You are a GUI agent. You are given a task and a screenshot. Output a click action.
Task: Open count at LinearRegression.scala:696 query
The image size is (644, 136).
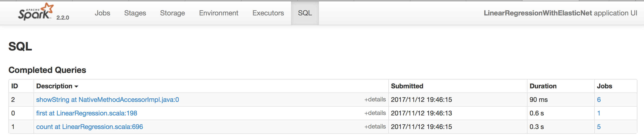click(90, 127)
